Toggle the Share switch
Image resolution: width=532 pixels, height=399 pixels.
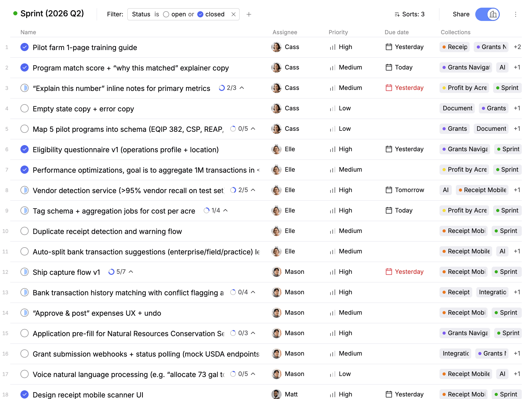(487, 14)
